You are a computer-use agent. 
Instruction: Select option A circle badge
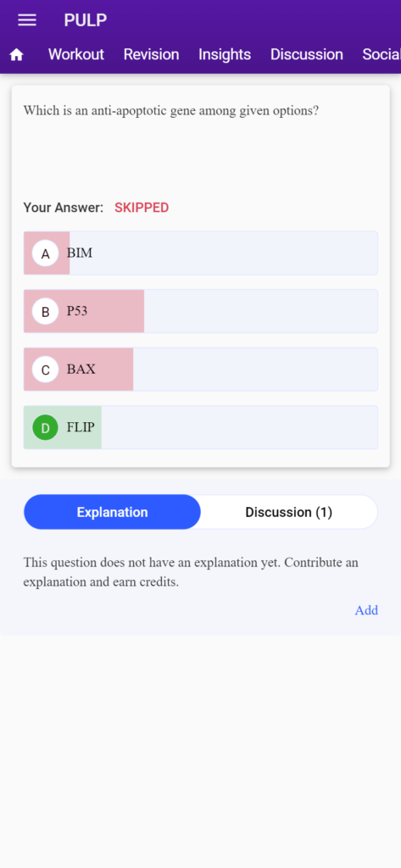(x=46, y=253)
